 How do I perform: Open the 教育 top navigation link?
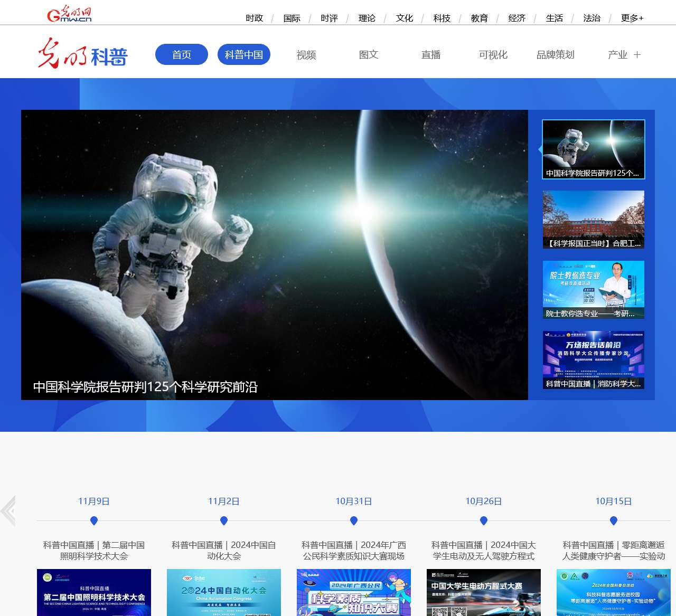click(x=479, y=18)
